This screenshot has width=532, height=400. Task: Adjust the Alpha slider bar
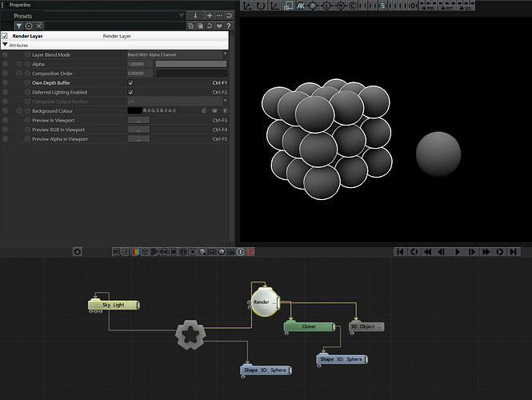click(x=191, y=64)
